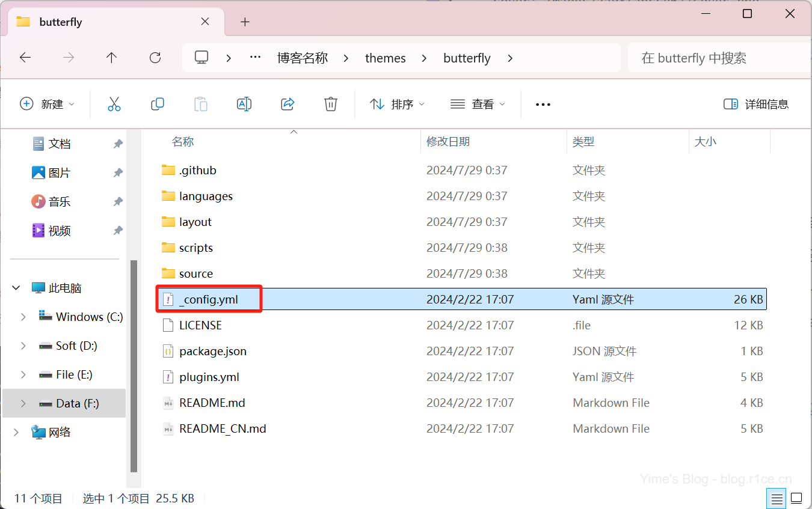Click themes in the breadcrumb path

point(385,58)
